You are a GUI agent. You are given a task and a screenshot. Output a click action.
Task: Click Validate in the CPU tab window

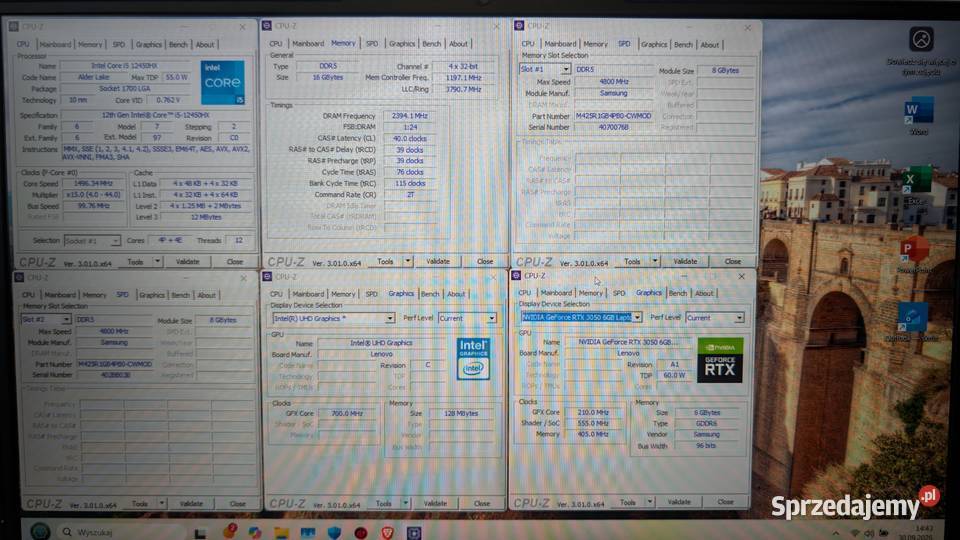tap(188, 261)
